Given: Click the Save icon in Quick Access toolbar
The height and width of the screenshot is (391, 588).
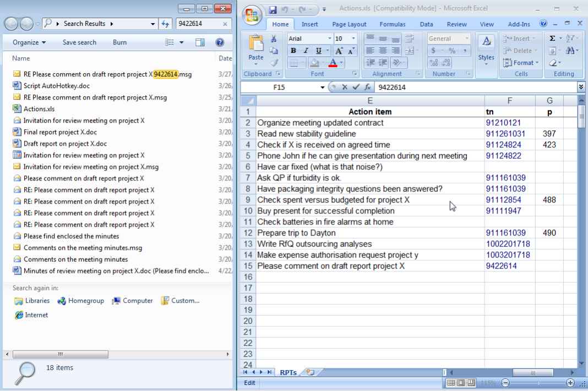Looking at the screenshot, I should click(273, 9).
